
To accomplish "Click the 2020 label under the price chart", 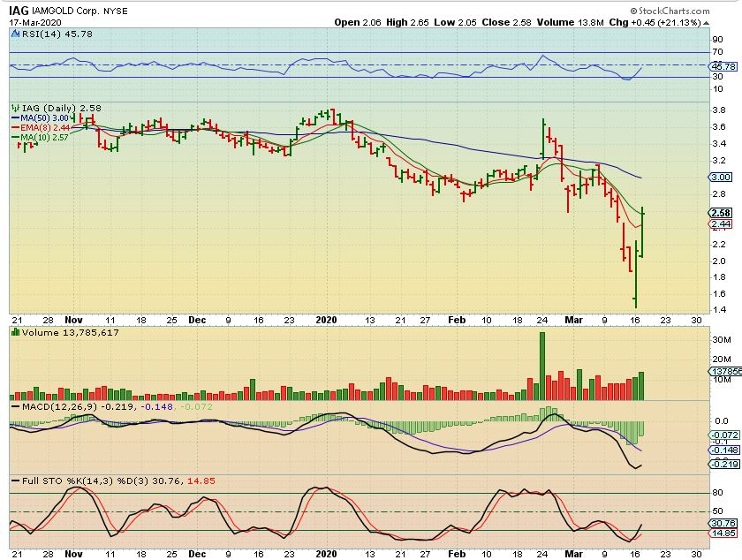I will (326, 320).
